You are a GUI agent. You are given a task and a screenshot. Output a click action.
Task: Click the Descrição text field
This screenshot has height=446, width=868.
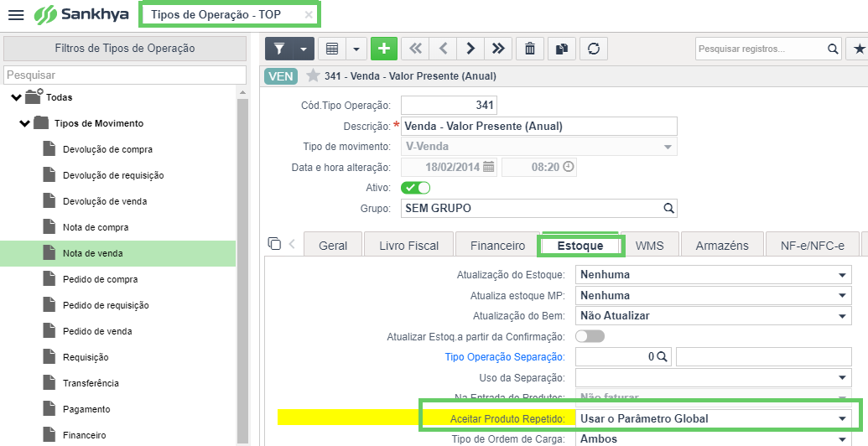coord(538,126)
